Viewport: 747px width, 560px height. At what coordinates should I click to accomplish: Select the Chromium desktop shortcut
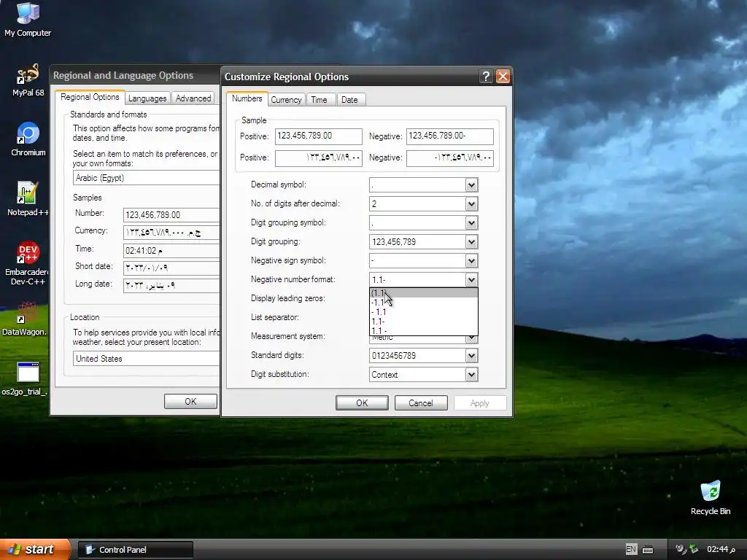28,139
